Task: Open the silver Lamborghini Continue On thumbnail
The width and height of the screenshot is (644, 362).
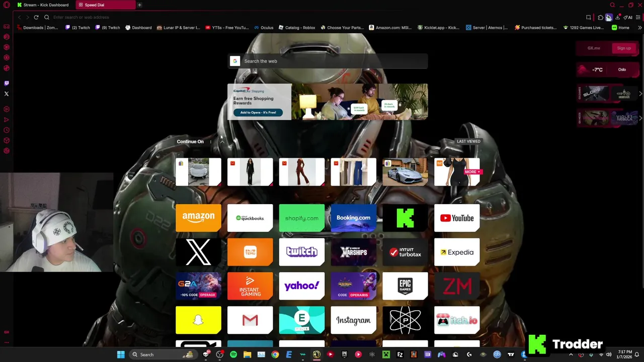Action: point(405,172)
